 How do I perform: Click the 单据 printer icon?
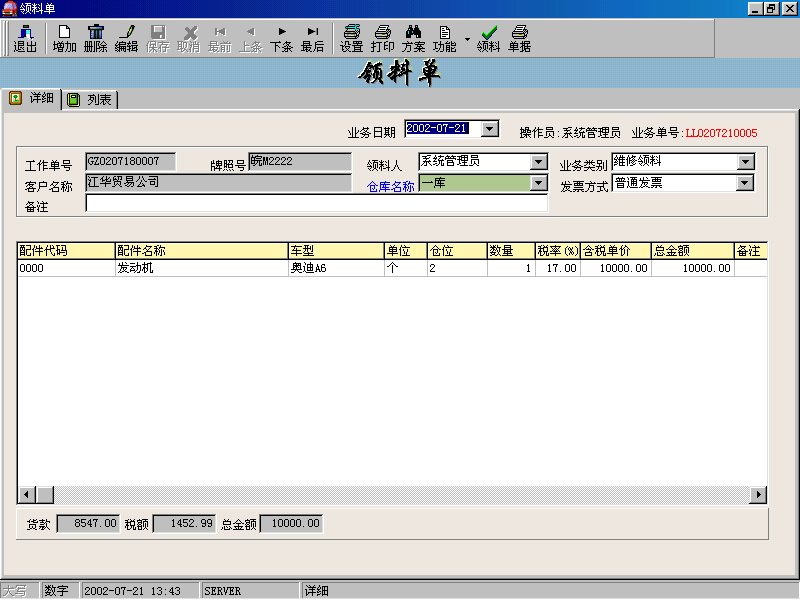coord(519,39)
